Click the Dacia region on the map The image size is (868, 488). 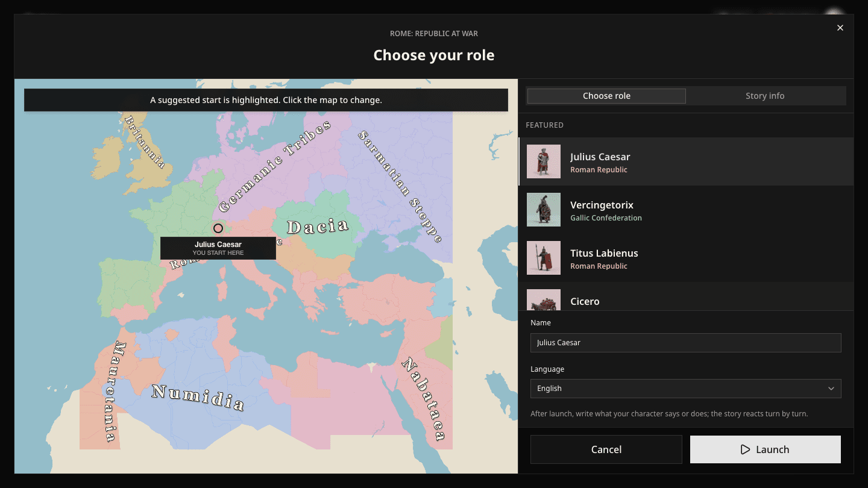tap(318, 227)
